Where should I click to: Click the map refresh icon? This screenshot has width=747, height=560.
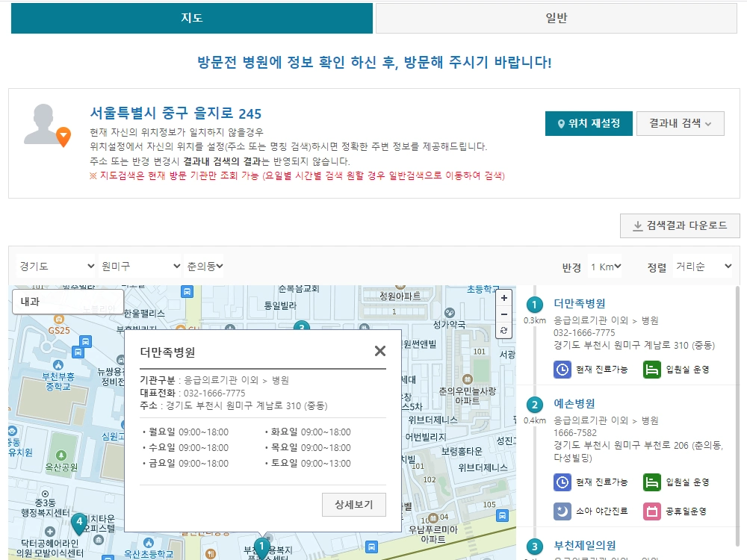(x=503, y=331)
